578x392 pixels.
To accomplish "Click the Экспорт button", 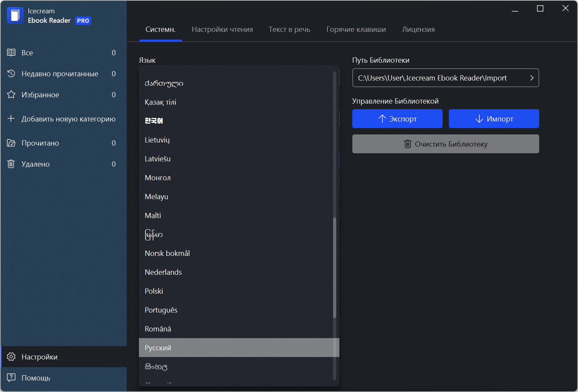I will [397, 119].
